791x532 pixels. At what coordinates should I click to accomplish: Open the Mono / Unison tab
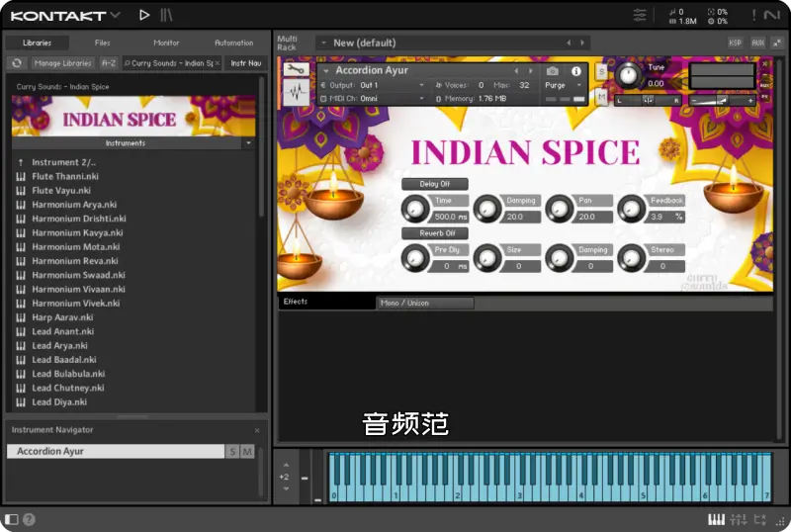pos(424,303)
